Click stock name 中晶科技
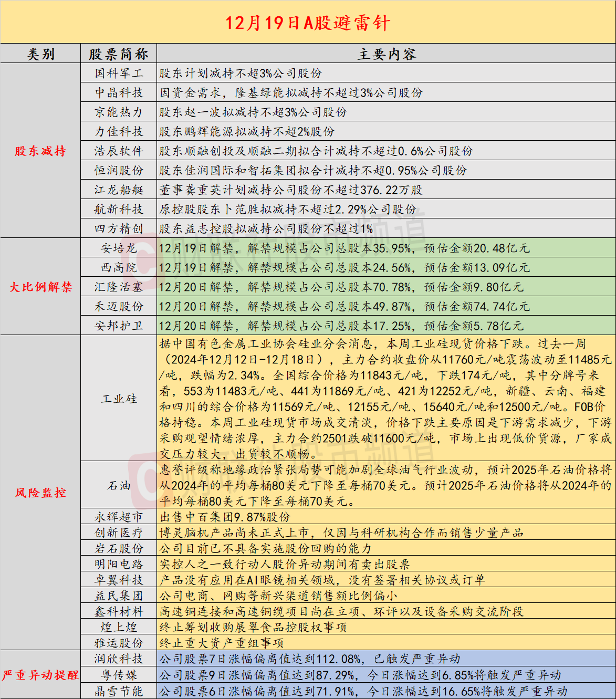The width and height of the screenshot is (616, 699). [x=119, y=93]
